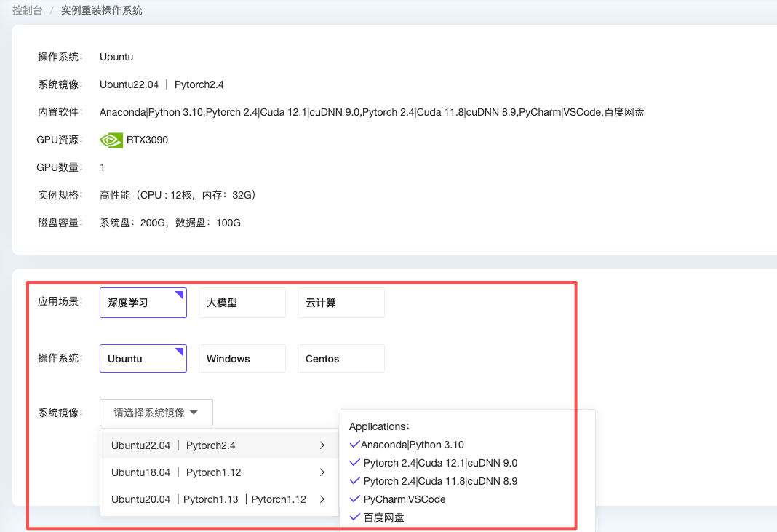Click the 实例重装操作系统 breadcrumb

(102, 10)
